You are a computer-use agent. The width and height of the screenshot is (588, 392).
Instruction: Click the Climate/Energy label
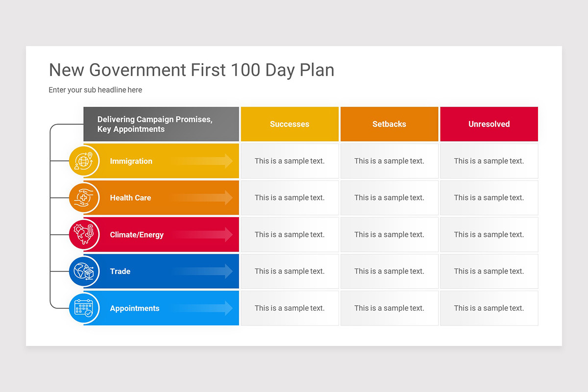coord(137,235)
